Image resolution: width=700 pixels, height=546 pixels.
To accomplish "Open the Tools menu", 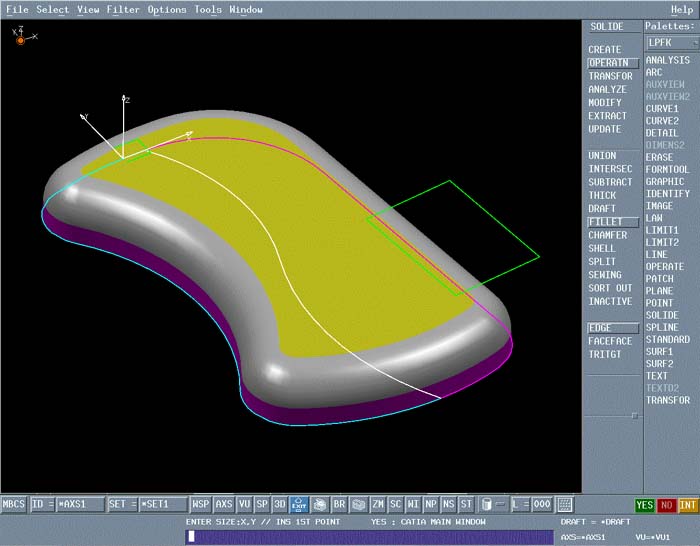I will 208,10.
